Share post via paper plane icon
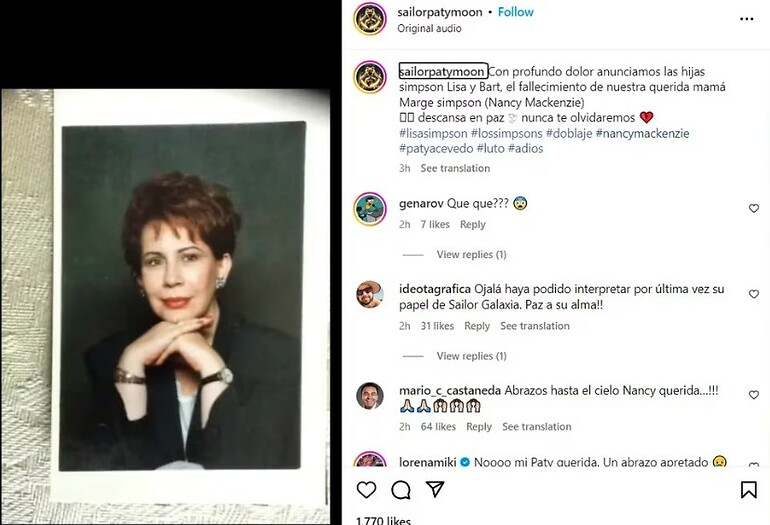 click(x=435, y=489)
